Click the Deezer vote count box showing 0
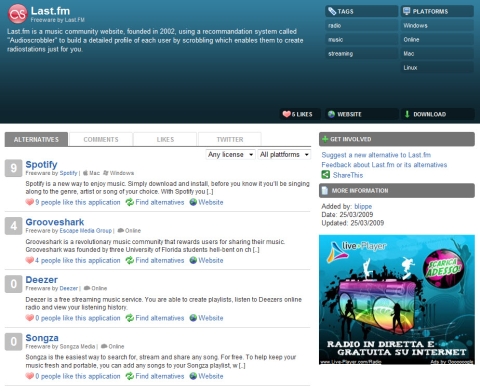Image resolution: width=480 pixels, height=391 pixels. 13,284
